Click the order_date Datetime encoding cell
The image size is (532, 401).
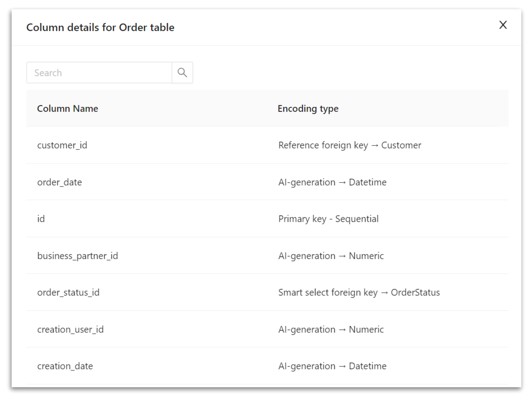coord(332,182)
